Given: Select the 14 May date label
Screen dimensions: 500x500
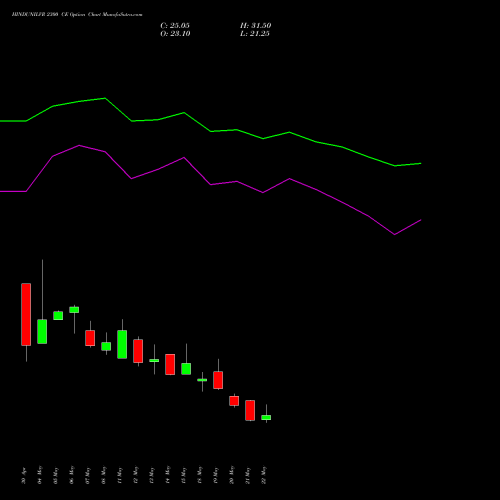Looking at the screenshot, I should point(168,475).
